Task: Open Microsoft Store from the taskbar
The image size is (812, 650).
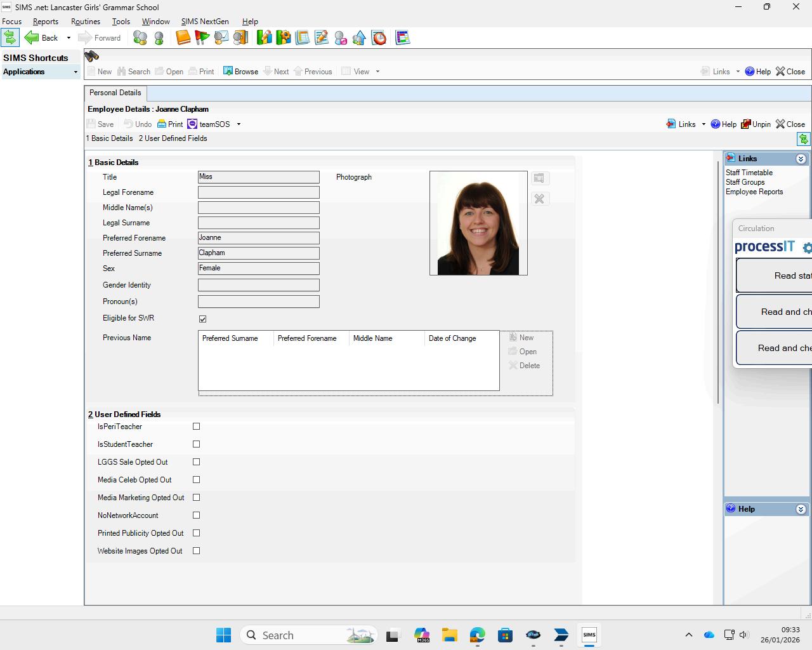Action: point(506,635)
